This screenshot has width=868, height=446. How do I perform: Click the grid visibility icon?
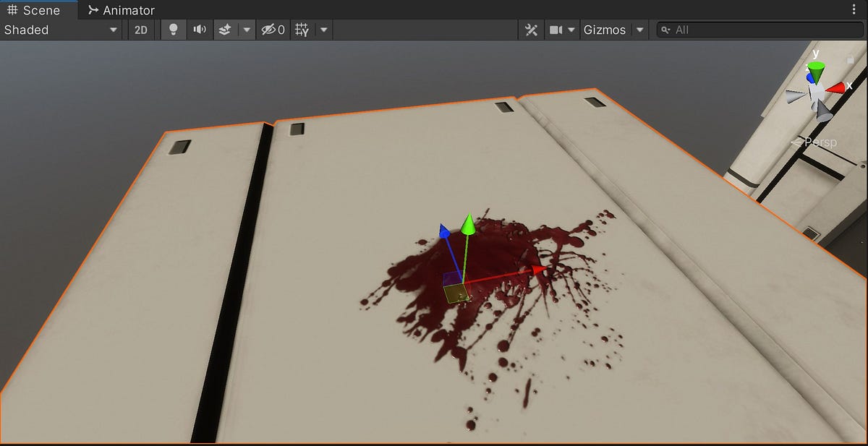coord(302,30)
